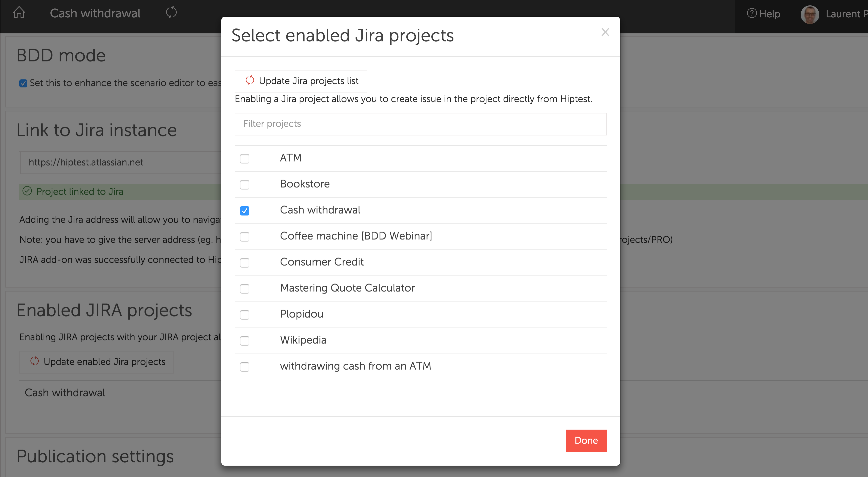Click the Laurent user avatar picture
The height and width of the screenshot is (477, 868).
(x=809, y=14)
